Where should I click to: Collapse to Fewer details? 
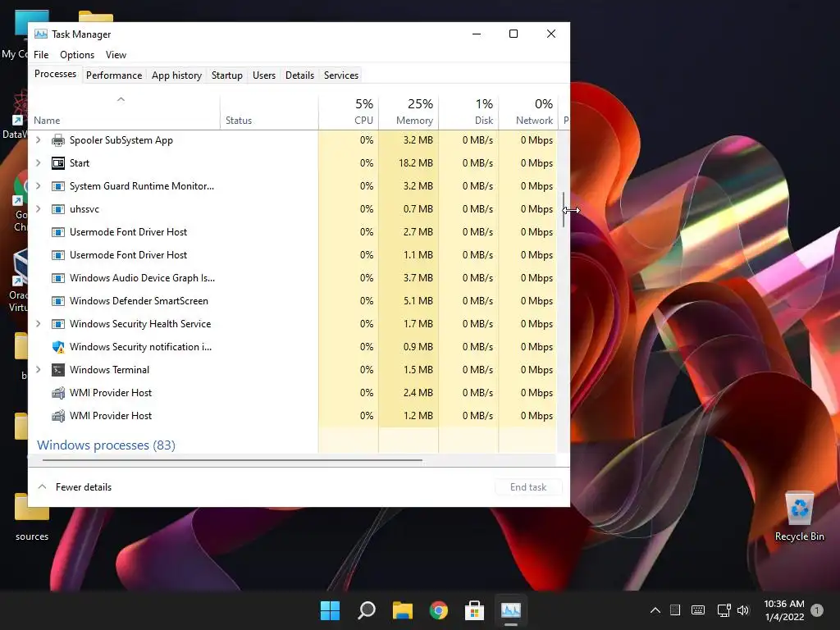pyautogui.click(x=75, y=487)
